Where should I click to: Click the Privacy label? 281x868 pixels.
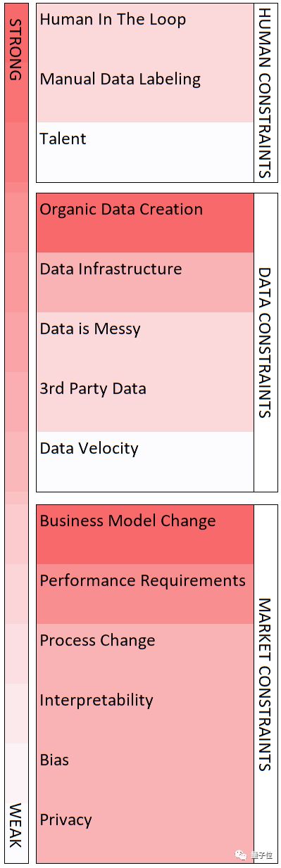[66, 820]
